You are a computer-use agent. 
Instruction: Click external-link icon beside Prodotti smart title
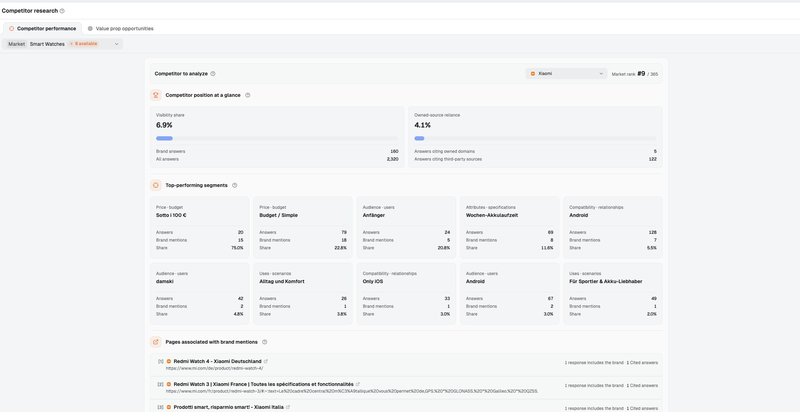click(288, 407)
